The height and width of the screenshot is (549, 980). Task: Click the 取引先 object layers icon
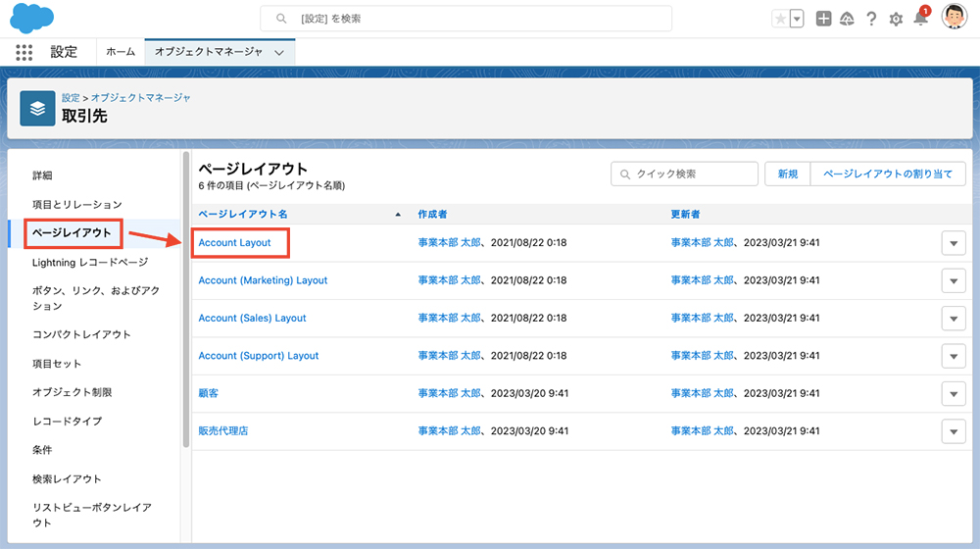[37, 108]
